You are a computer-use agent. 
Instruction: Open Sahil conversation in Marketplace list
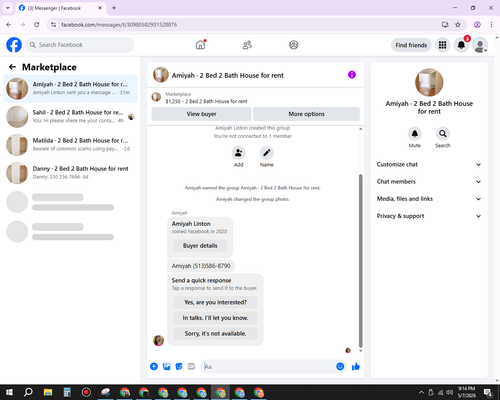(70, 117)
